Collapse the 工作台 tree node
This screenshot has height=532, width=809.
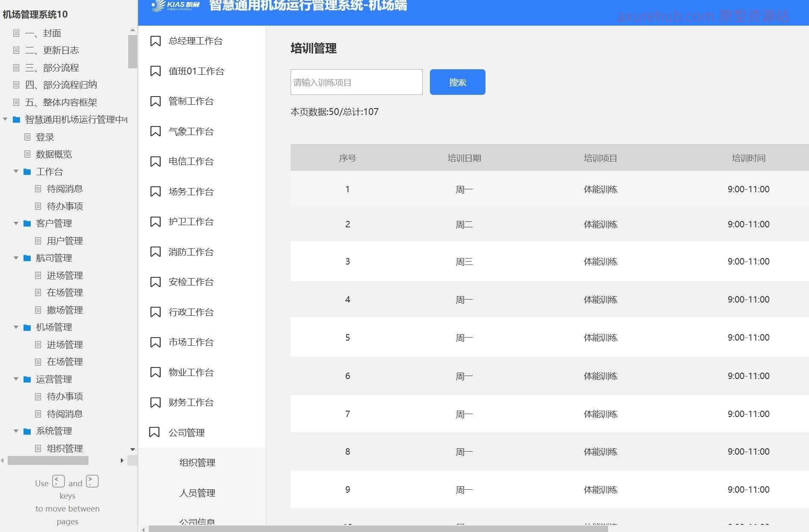[x=16, y=172]
